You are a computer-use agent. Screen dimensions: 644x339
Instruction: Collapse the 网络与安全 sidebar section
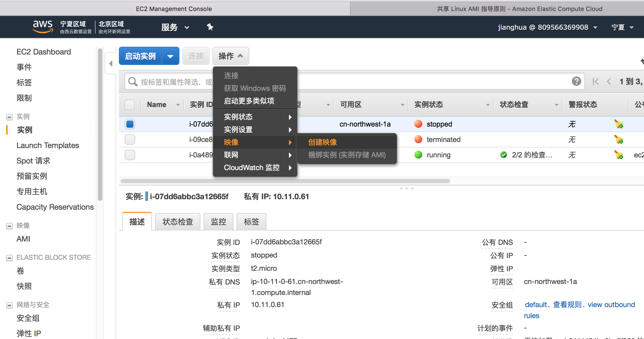tap(9, 305)
